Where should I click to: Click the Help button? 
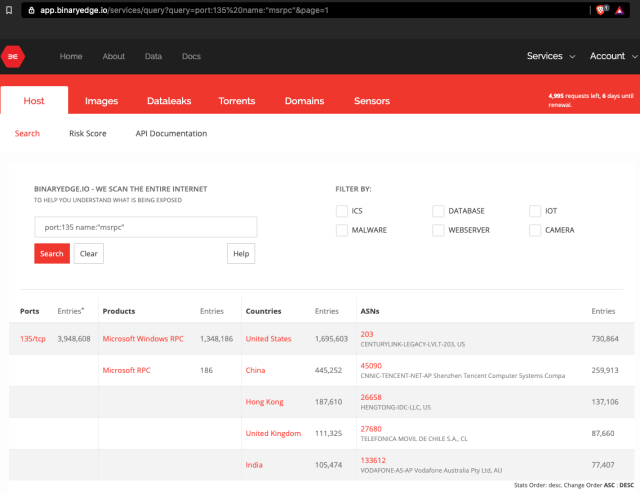tap(241, 254)
